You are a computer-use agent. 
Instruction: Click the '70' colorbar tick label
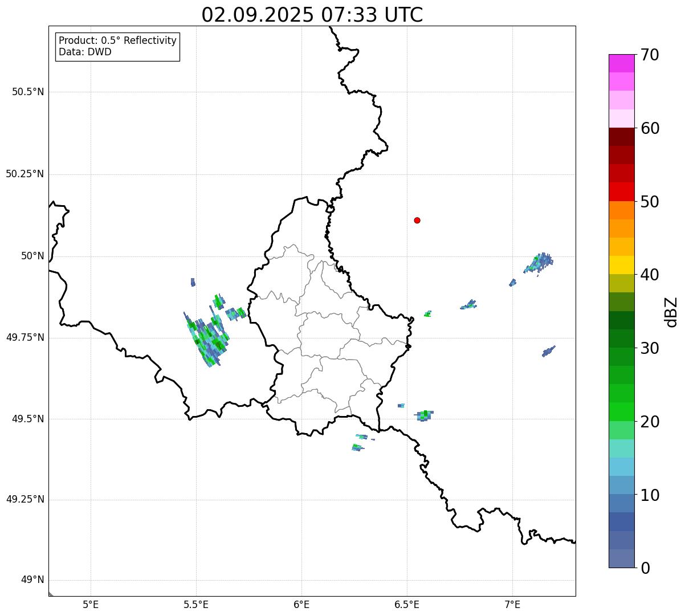click(650, 55)
